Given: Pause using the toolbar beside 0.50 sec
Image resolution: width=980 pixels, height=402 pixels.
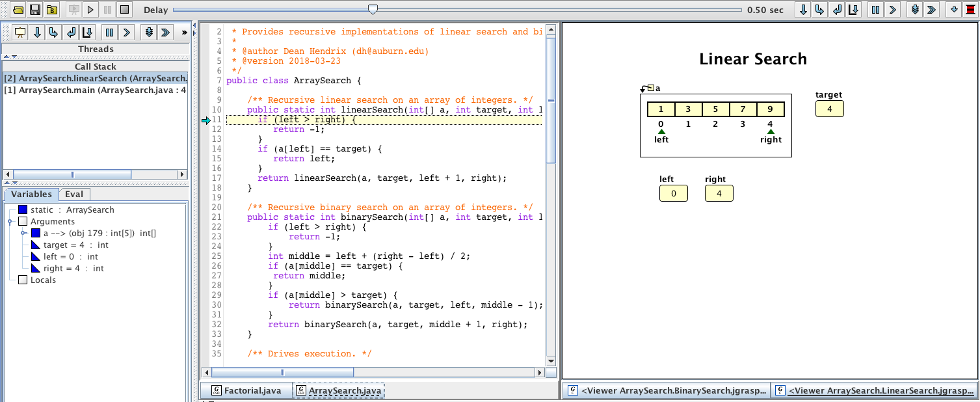Looking at the screenshot, I should click(876, 10).
